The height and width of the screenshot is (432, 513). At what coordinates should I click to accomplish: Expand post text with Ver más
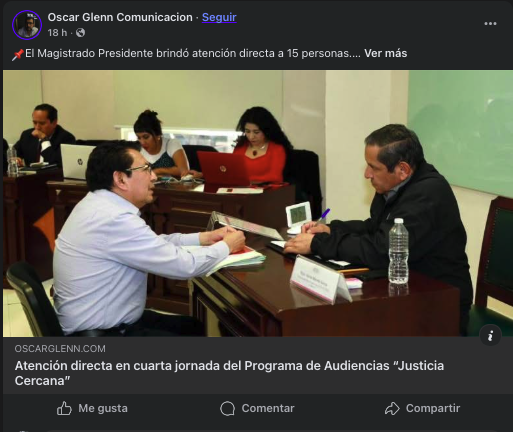click(x=385, y=53)
